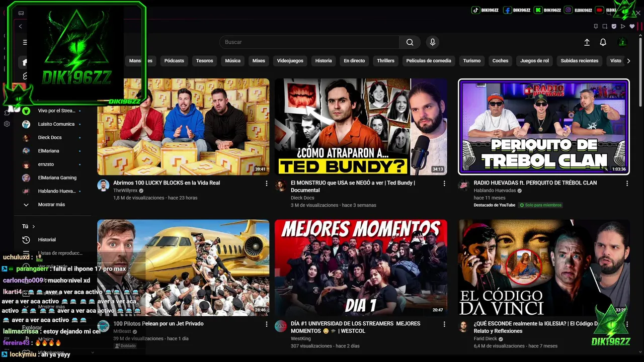Open the Ted Bundy documentary thumbnail
The image size is (644, 362).
tap(361, 127)
